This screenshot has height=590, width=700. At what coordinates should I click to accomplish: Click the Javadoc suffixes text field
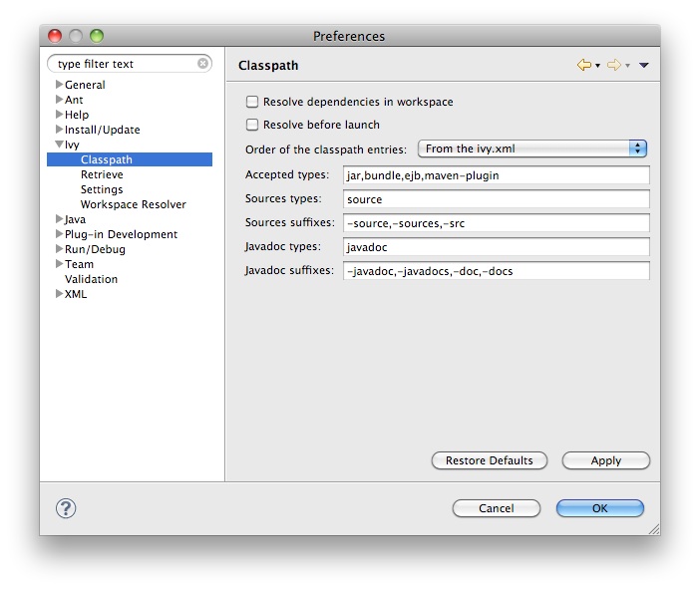(496, 271)
